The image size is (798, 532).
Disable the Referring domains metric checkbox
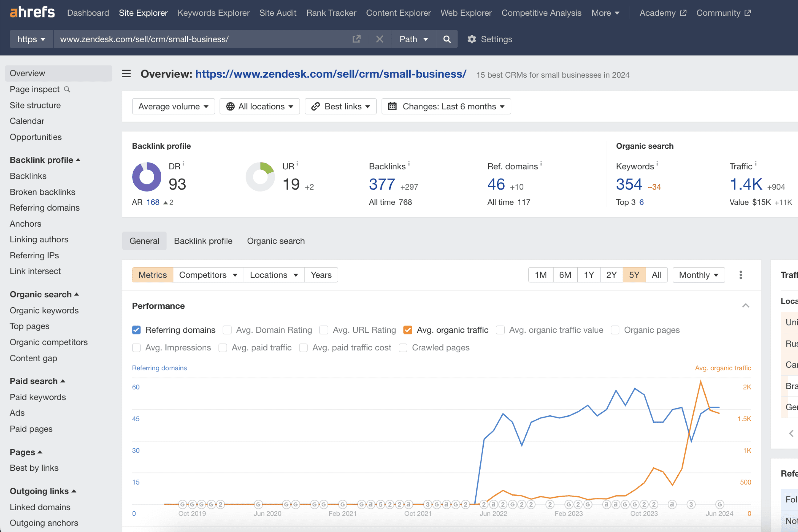pyautogui.click(x=136, y=330)
